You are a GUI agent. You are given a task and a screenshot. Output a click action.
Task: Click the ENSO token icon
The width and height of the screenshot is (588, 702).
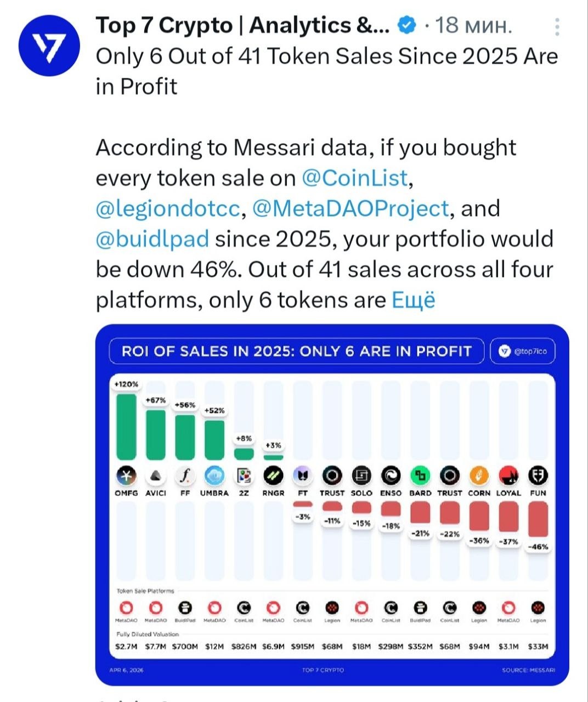(391, 475)
